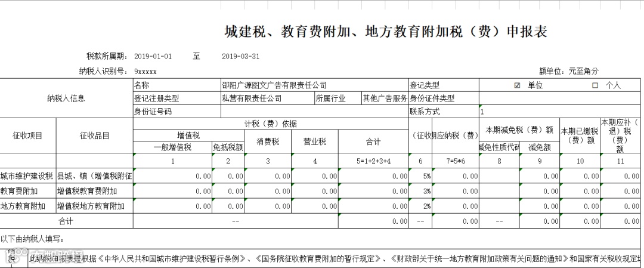Click the 2% rate cell
This screenshot has height=268, width=644.
point(420,206)
